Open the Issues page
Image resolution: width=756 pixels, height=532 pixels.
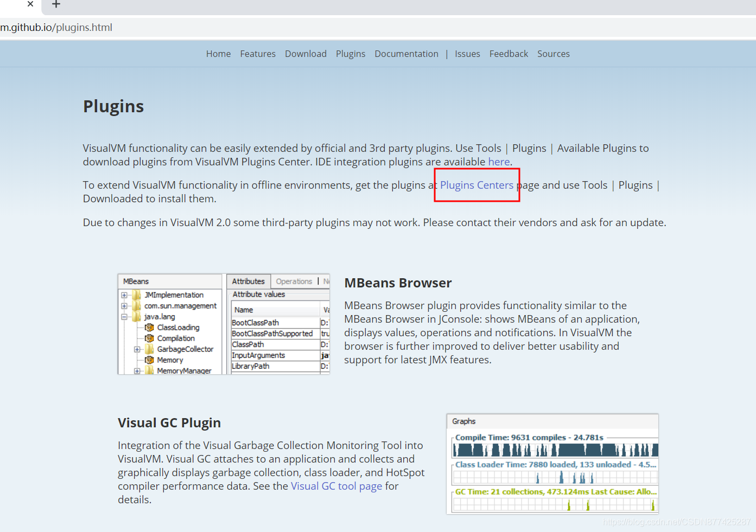tap(467, 54)
